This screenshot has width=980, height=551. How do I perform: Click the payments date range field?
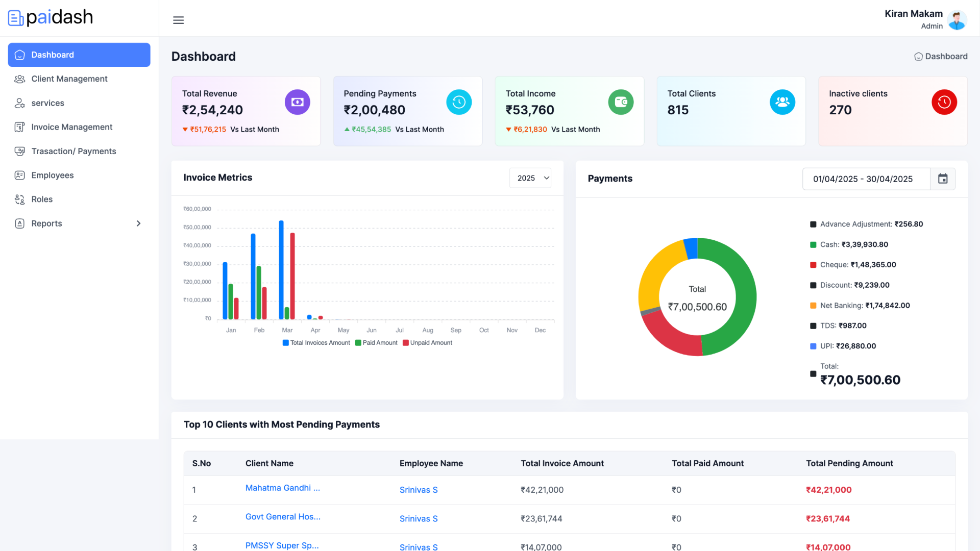click(866, 179)
